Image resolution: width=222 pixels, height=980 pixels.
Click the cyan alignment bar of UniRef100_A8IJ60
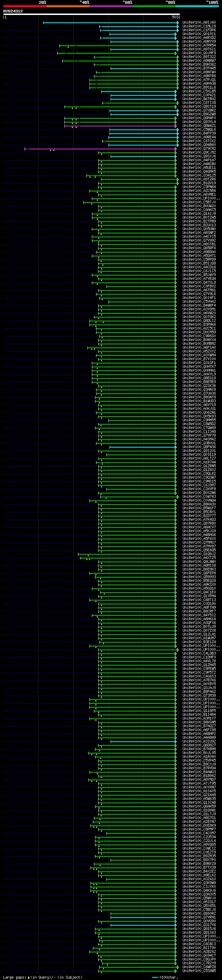click(x=111, y=23)
